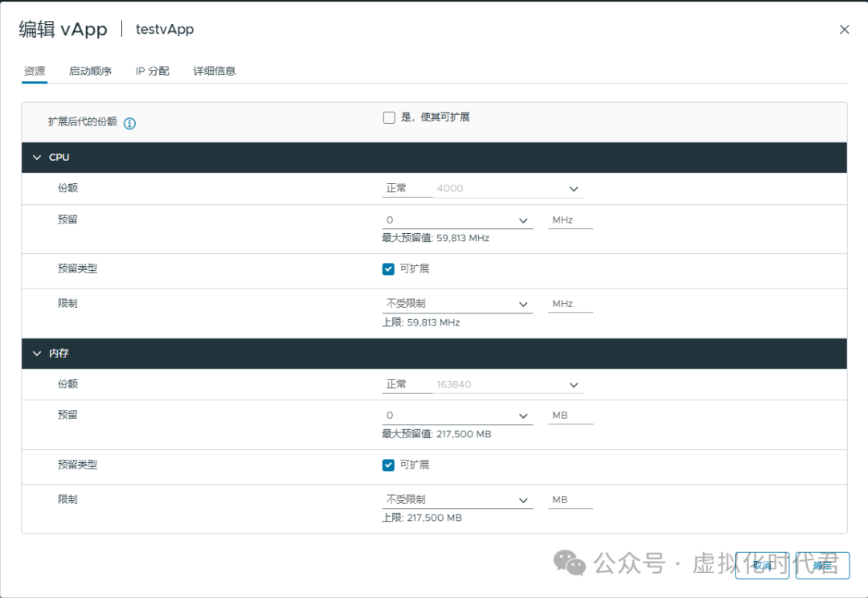Click the 最大预留值: 59,813 MHz text
Screen dimensions: 868x598
coord(436,238)
